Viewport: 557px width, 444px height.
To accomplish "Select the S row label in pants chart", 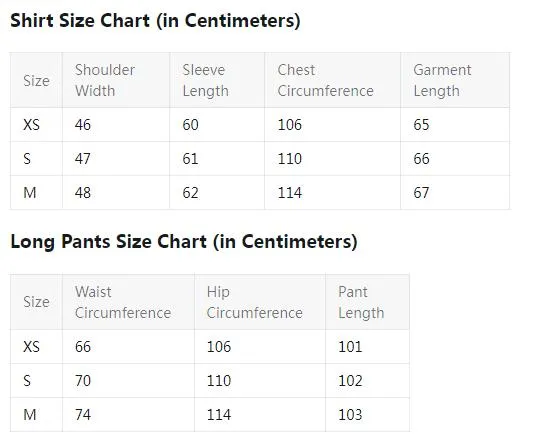I will [x=27, y=381].
